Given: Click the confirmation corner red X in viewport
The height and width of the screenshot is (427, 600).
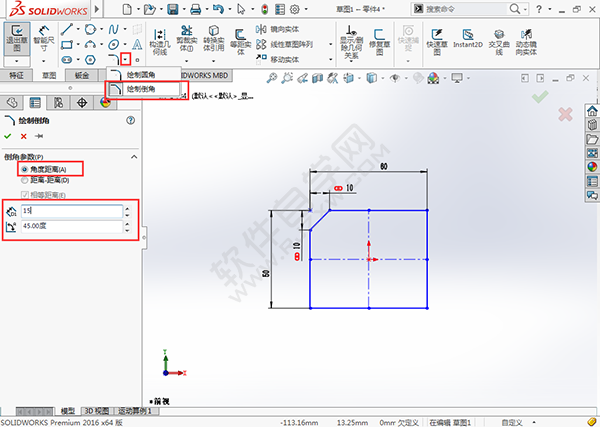Looking at the screenshot, I should click(565, 114).
